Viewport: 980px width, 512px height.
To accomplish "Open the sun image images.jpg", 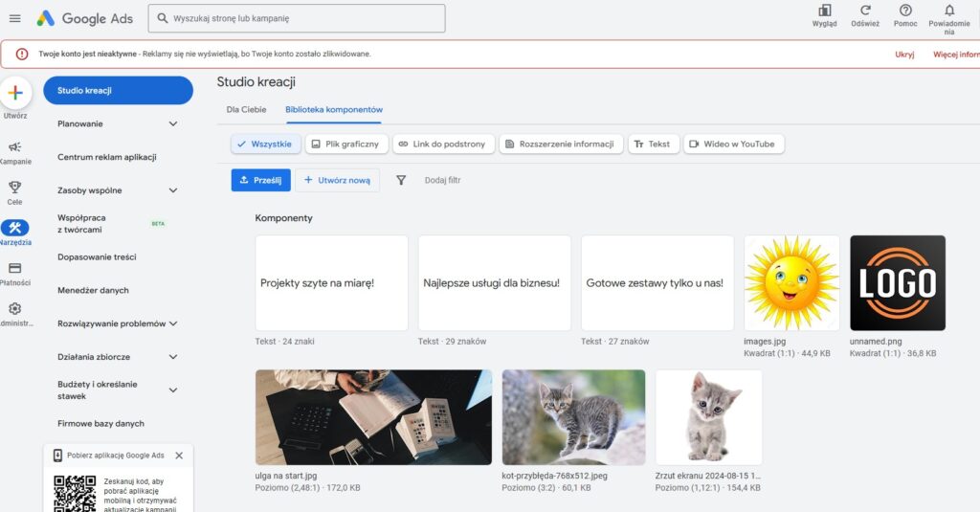I will [x=791, y=283].
